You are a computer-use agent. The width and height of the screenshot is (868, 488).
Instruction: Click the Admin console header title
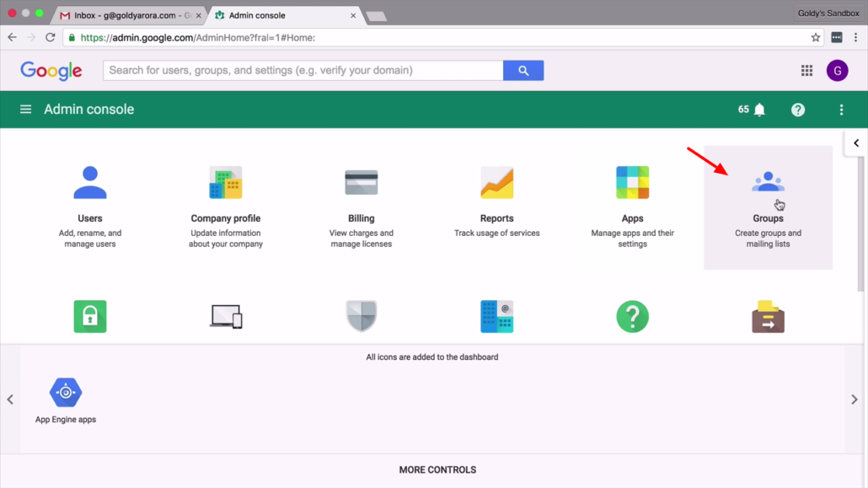89,109
